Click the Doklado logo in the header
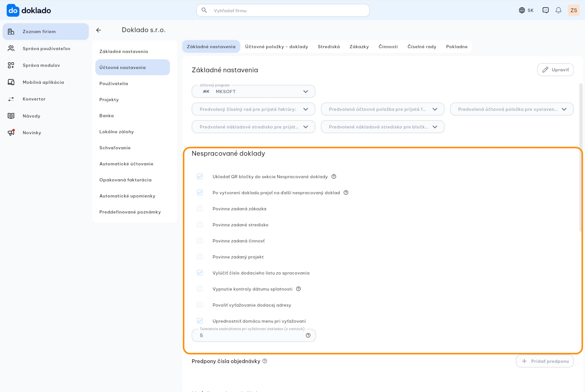Image resolution: width=585 pixels, height=392 pixels. coord(29,10)
